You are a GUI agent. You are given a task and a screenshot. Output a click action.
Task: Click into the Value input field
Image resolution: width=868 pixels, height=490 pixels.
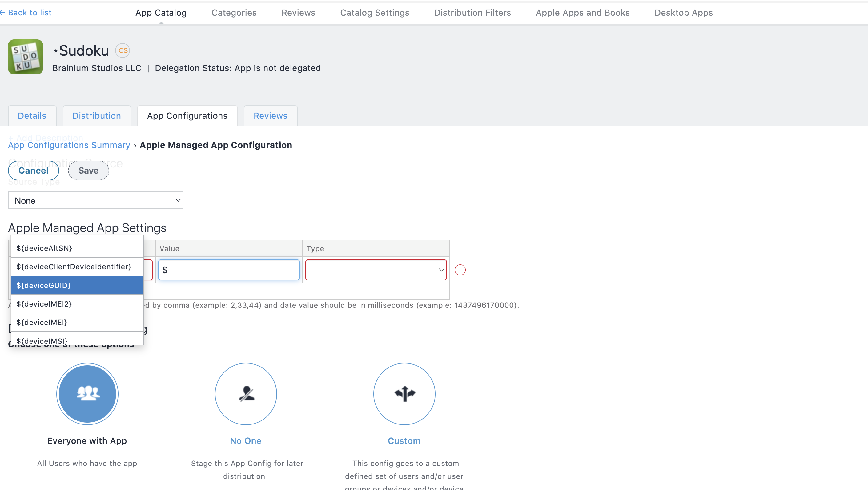(x=229, y=270)
